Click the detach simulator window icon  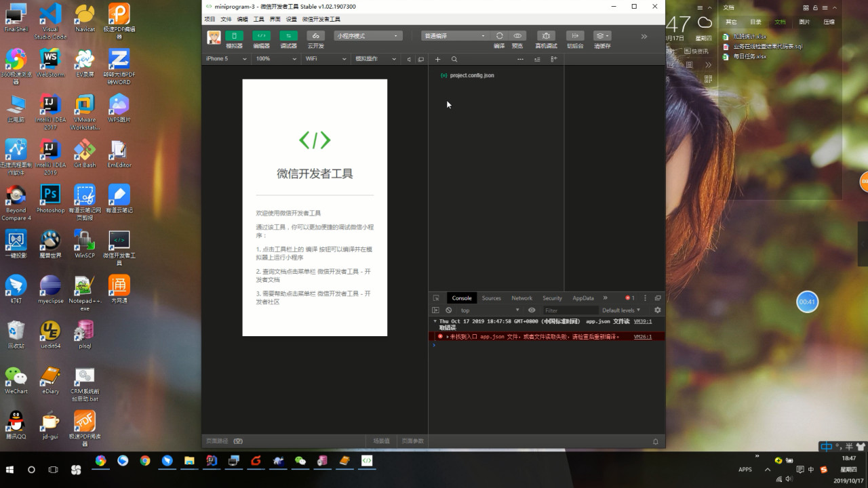tap(421, 60)
